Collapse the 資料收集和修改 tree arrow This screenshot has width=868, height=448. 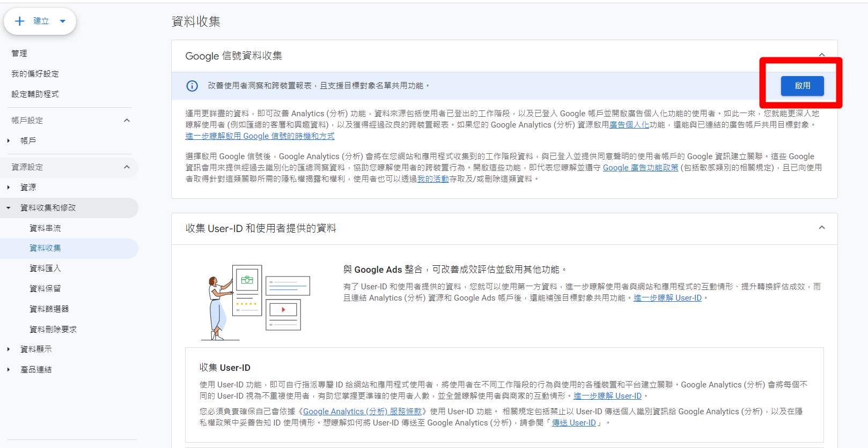tap(9, 208)
